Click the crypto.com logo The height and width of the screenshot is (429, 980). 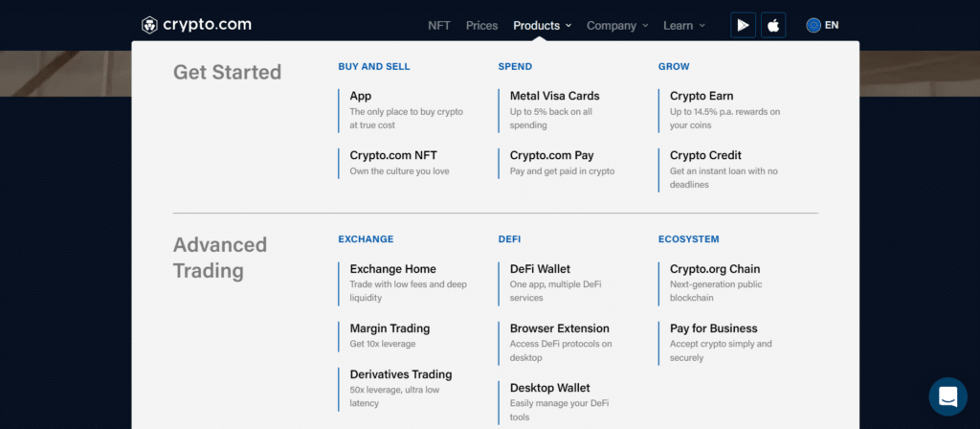pyautogui.click(x=196, y=25)
